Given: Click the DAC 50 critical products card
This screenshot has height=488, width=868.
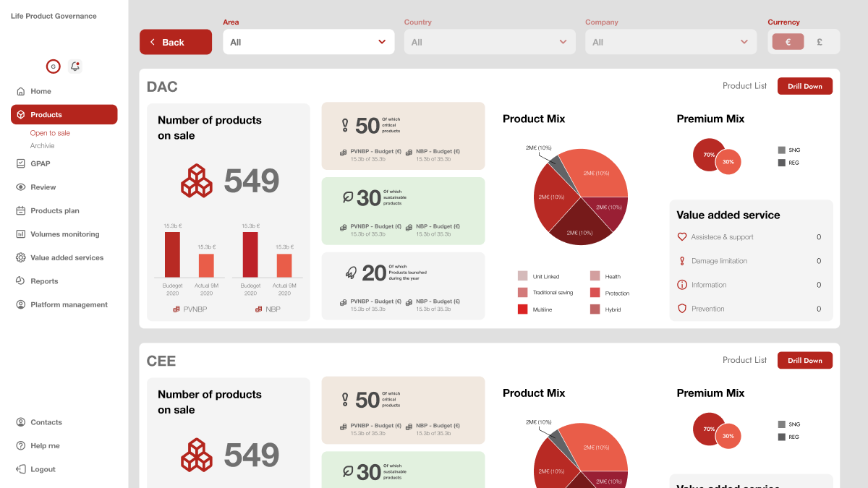Looking at the screenshot, I should [403, 136].
